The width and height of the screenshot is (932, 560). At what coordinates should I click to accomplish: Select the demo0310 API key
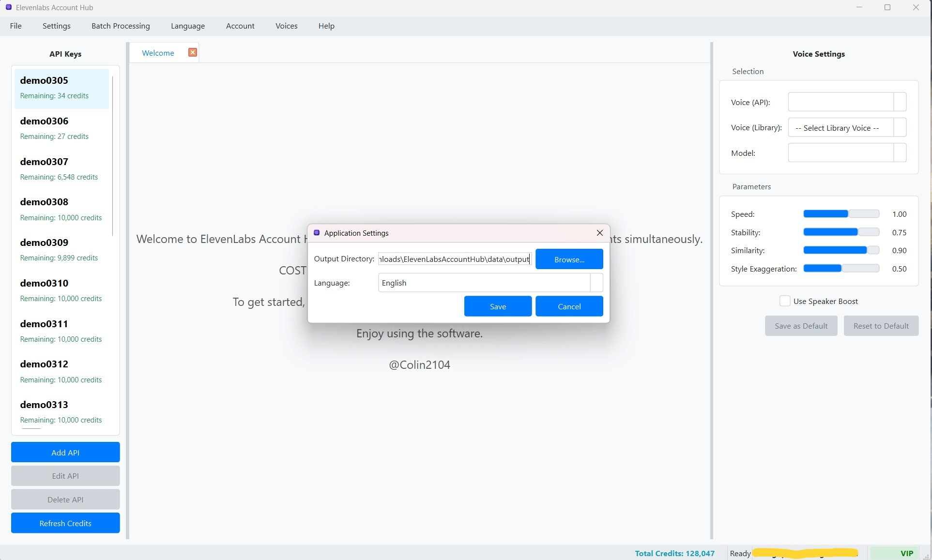point(62,290)
